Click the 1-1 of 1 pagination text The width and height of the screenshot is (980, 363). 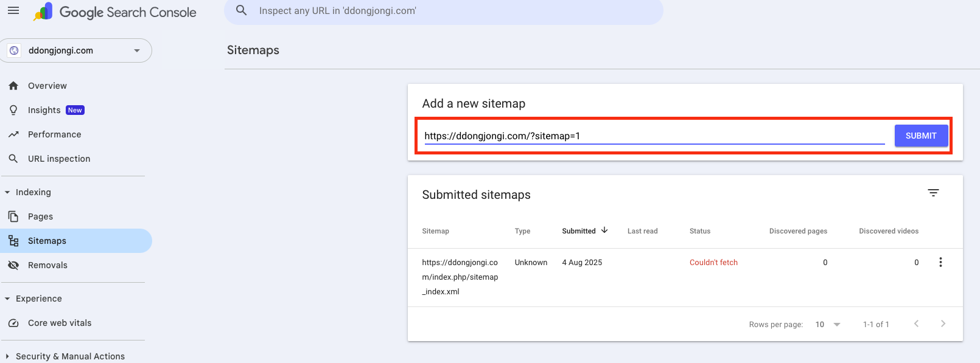pos(876,324)
